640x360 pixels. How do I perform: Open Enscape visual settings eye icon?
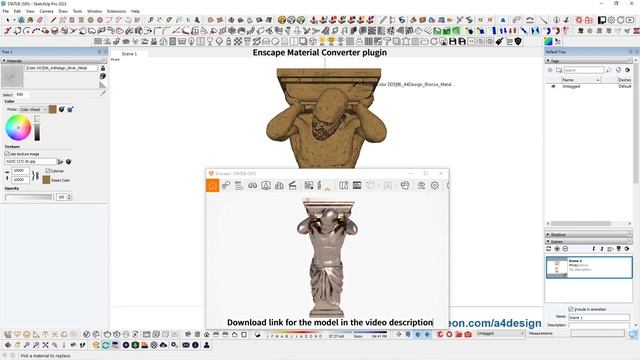pyautogui.click(x=421, y=185)
